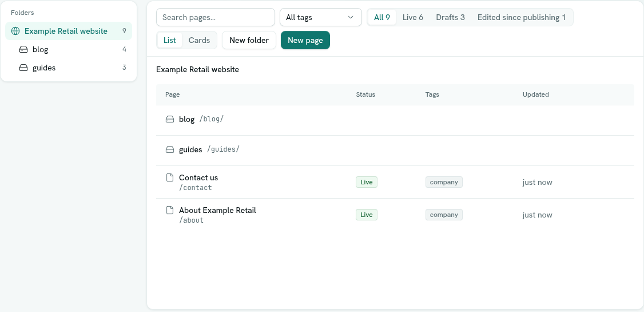Screen dimensions: 644x312
Task: Show only Live 6 pages
Action: pyautogui.click(x=413, y=17)
